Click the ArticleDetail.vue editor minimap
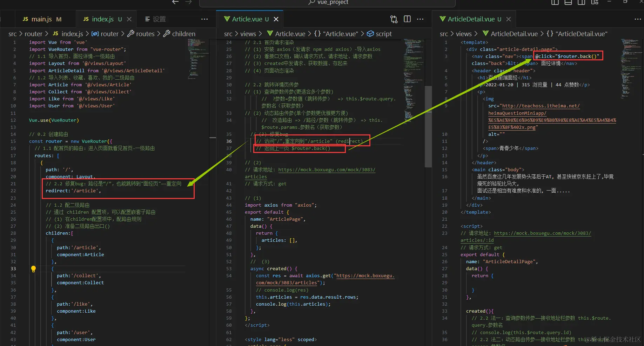 [x=631, y=68]
